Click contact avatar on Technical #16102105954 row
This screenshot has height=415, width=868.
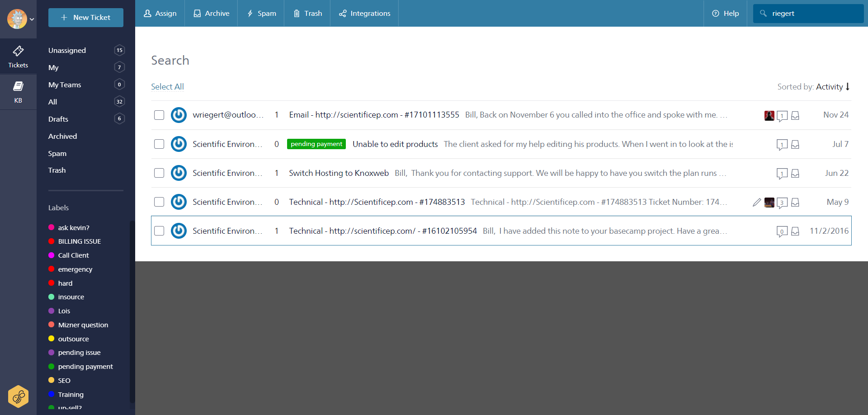click(x=179, y=231)
